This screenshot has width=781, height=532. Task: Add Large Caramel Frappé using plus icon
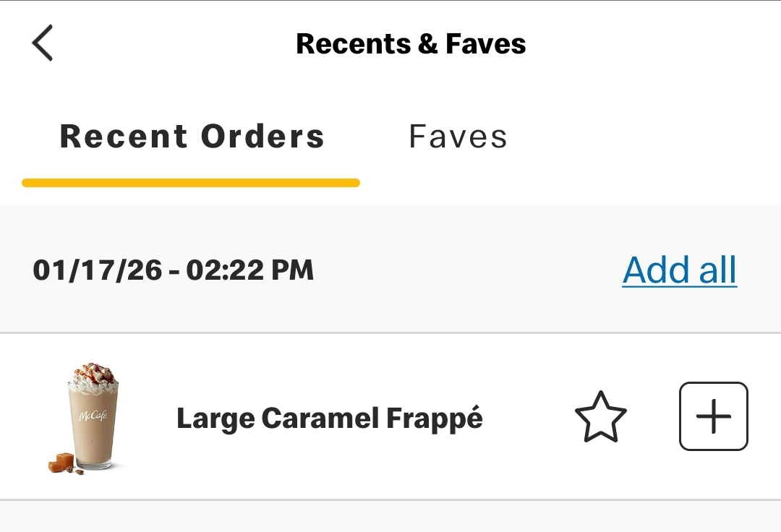[x=713, y=417]
